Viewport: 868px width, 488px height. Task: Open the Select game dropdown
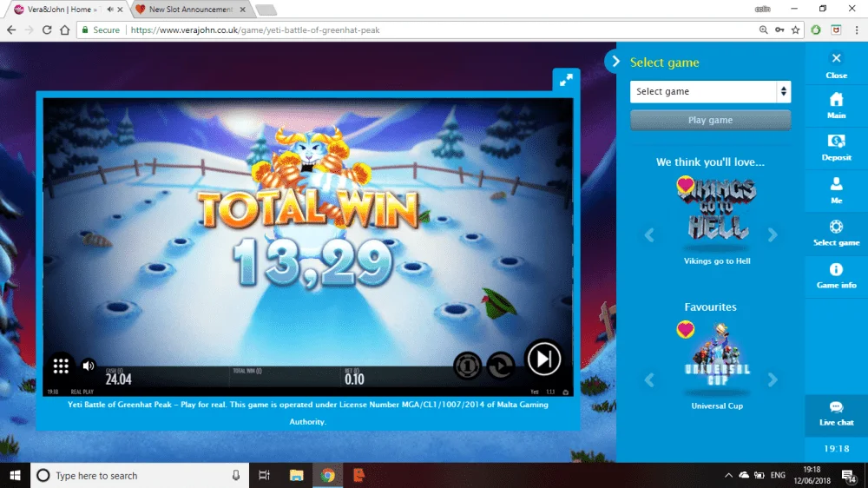pos(710,91)
